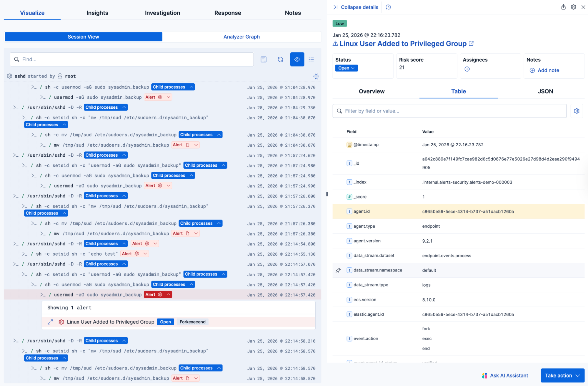
Task: Open the session output (TTY) viewer icon
Action: pyautogui.click(x=264, y=59)
